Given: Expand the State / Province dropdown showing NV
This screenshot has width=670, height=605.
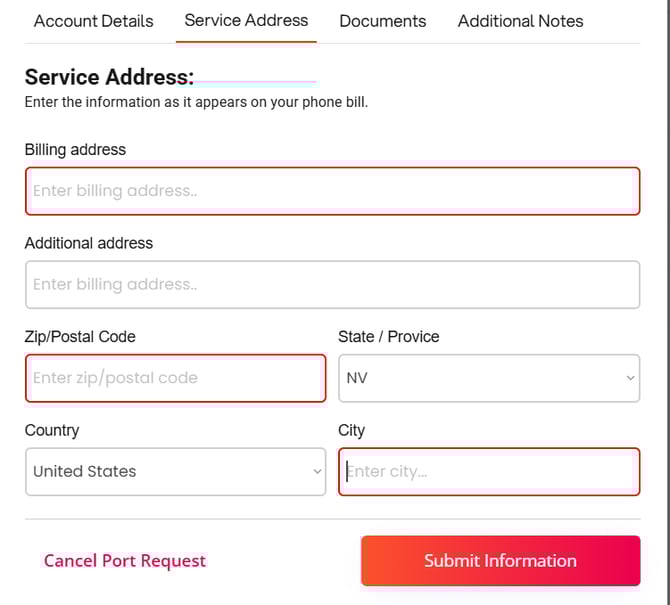Looking at the screenshot, I should (489, 378).
